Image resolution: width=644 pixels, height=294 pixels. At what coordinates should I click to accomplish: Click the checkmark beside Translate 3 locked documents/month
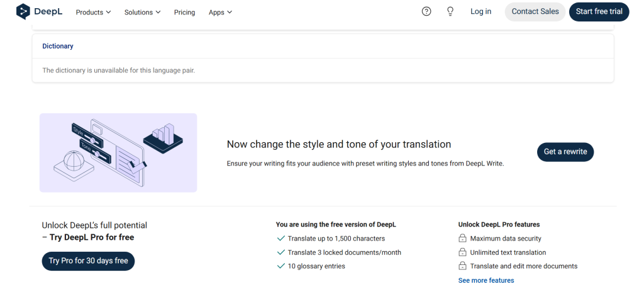click(x=281, y=252)
